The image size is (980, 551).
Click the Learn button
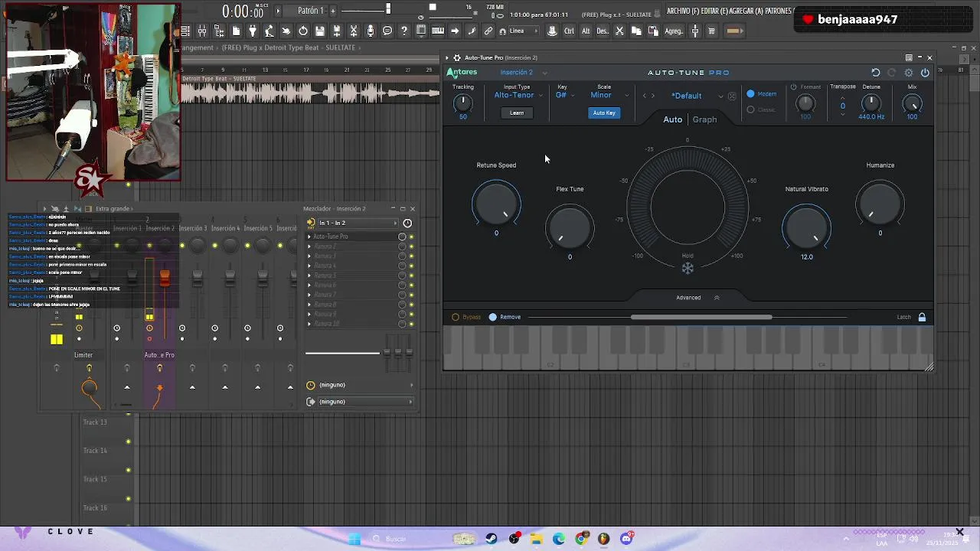517,112
